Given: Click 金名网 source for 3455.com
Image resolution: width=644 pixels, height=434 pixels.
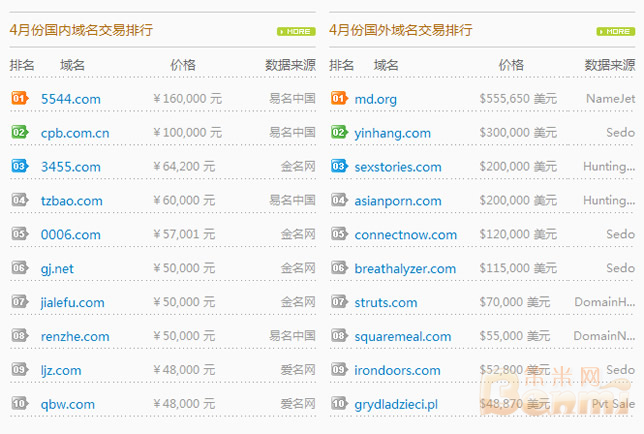Looking at the screenshot, I should pos(298,166).
